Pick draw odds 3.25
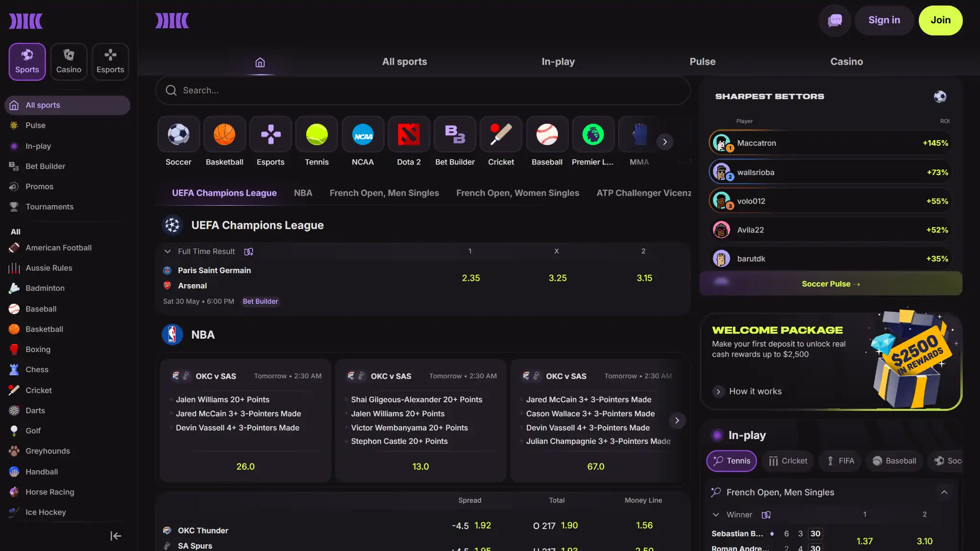This screenshot has width=980, height=551. (557, 278)
